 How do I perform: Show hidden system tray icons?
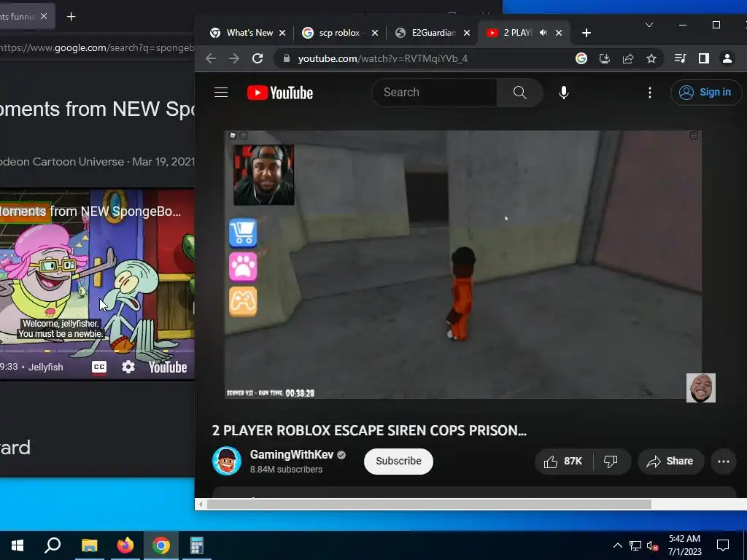pyautogui.click(x=617, y=545)
